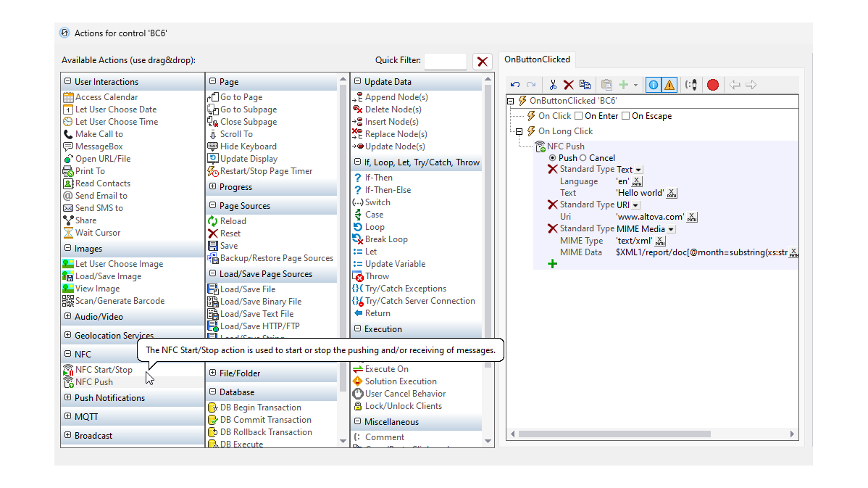868x488 pixels.
Task: Enable the On Escape checkbox
Action: pyautogui.click(x=626, y=116)
